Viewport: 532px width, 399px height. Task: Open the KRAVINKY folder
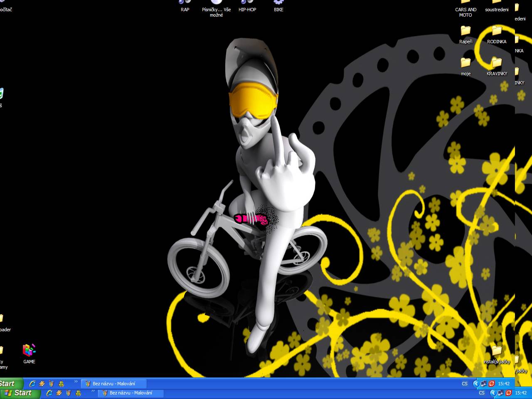pyautogui.click(x=497, y=64)
